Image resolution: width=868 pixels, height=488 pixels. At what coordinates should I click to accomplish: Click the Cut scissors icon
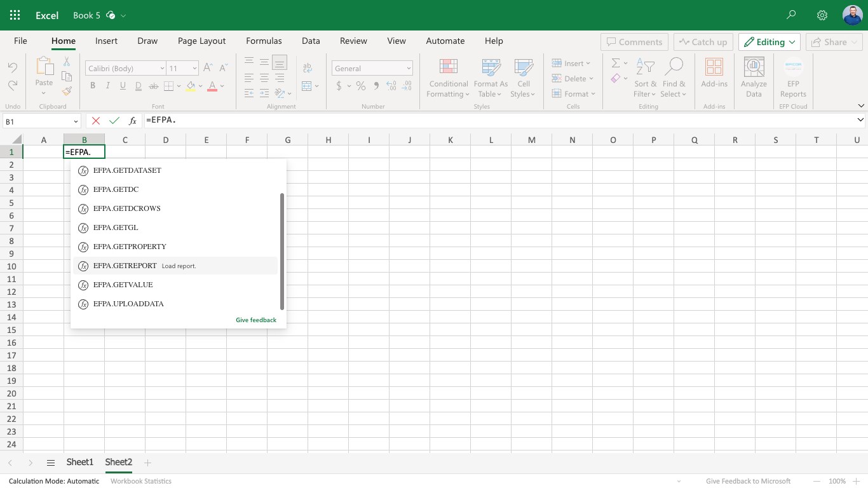click(67, 62)
